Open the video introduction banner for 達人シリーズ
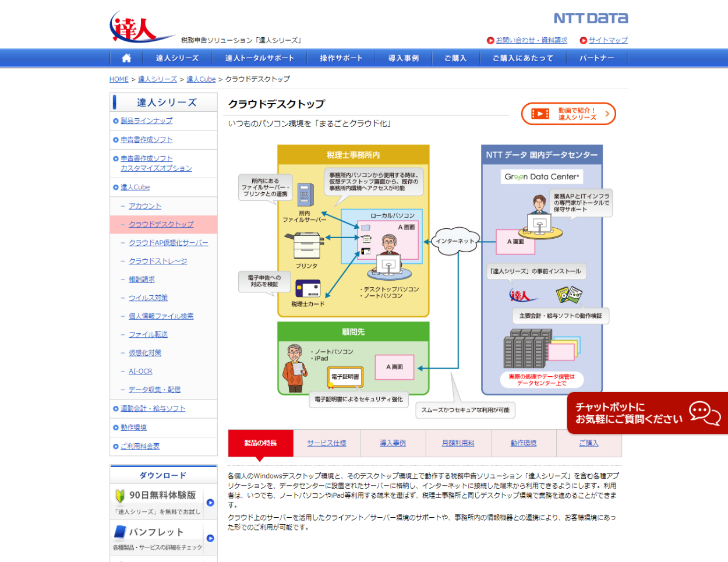Viewport: 728px width, 562px height. click(x=568, y=114)
